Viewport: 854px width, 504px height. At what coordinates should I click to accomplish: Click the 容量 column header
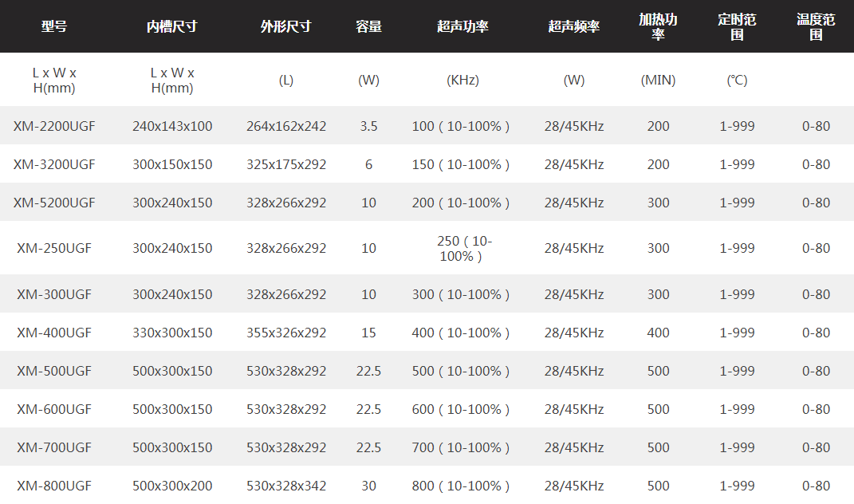pos(368,26)
